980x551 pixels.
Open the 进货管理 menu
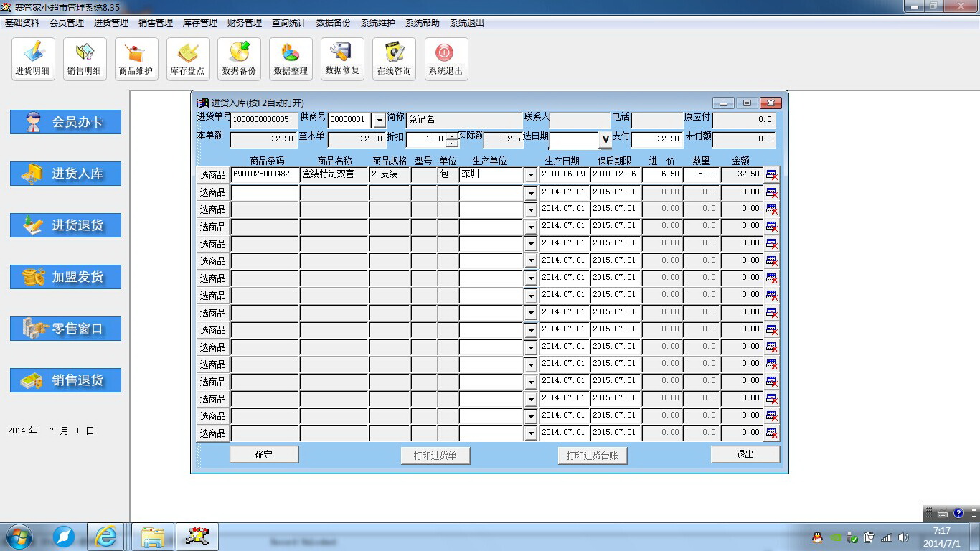[111, 23]
